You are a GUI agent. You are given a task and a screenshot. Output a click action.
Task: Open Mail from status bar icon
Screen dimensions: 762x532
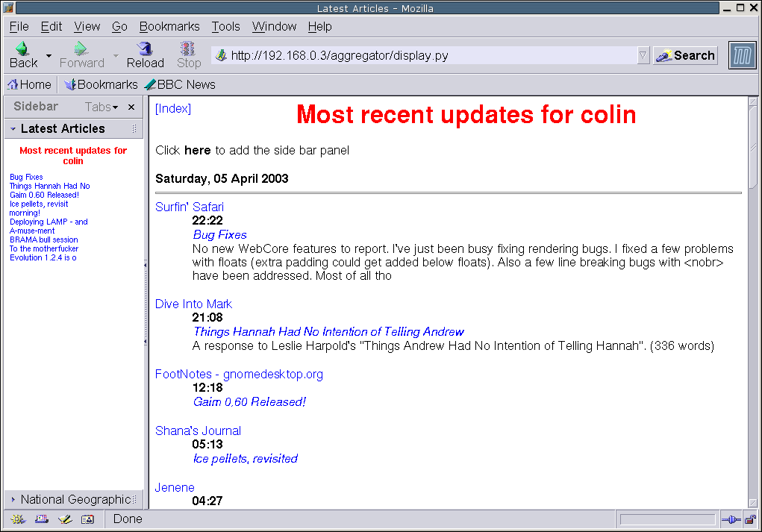[41, 519]
